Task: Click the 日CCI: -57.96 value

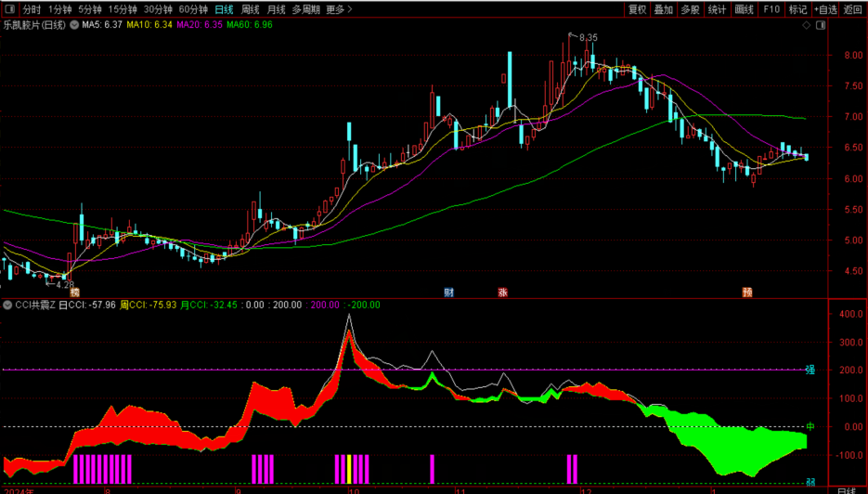Action: click(x=87, y=305)
